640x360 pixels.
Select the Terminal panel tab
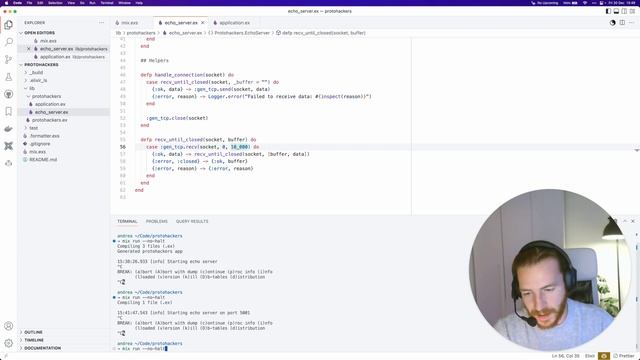127,221
